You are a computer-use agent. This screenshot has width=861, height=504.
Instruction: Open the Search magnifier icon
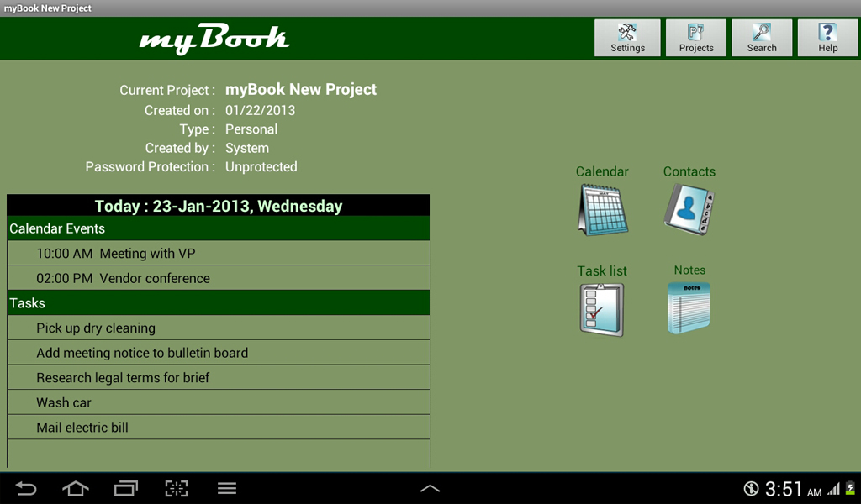point(762,37)
